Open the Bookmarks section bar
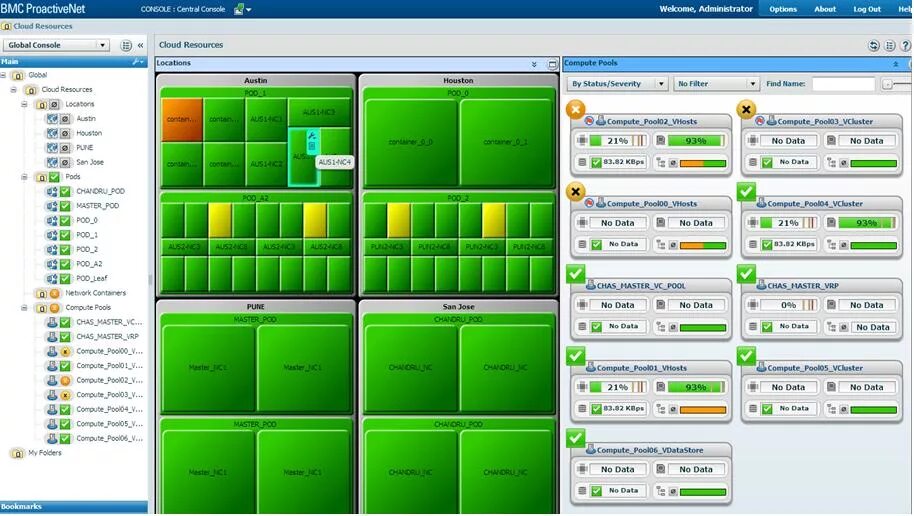 click(x=73, y=507)
